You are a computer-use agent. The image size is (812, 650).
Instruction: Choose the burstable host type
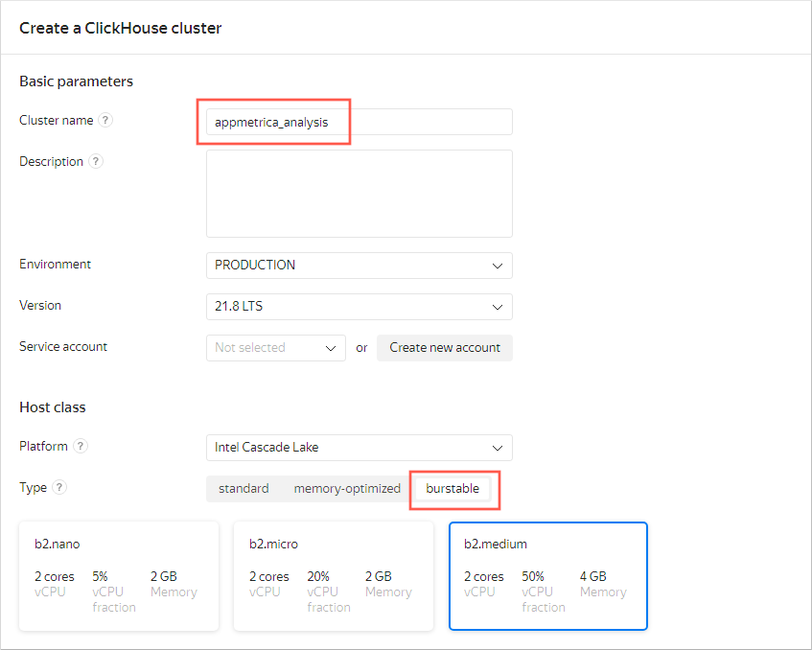[452, 489]
